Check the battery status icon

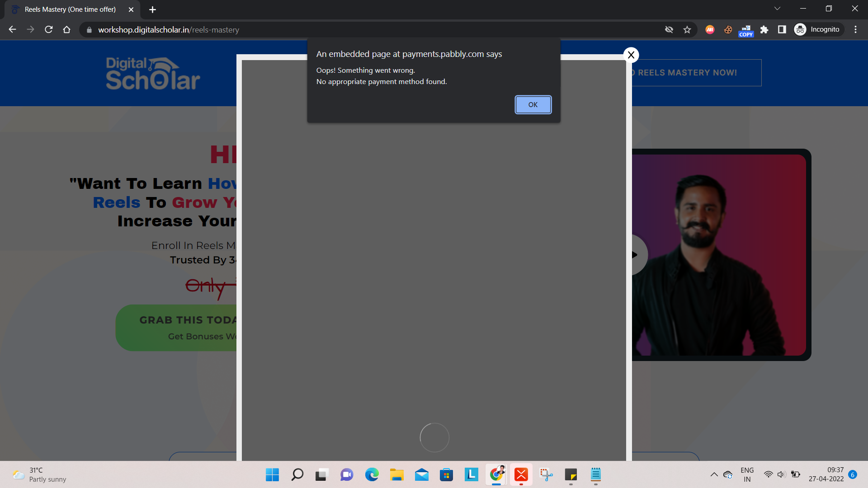pyautogui.click(x=796, y=475)
